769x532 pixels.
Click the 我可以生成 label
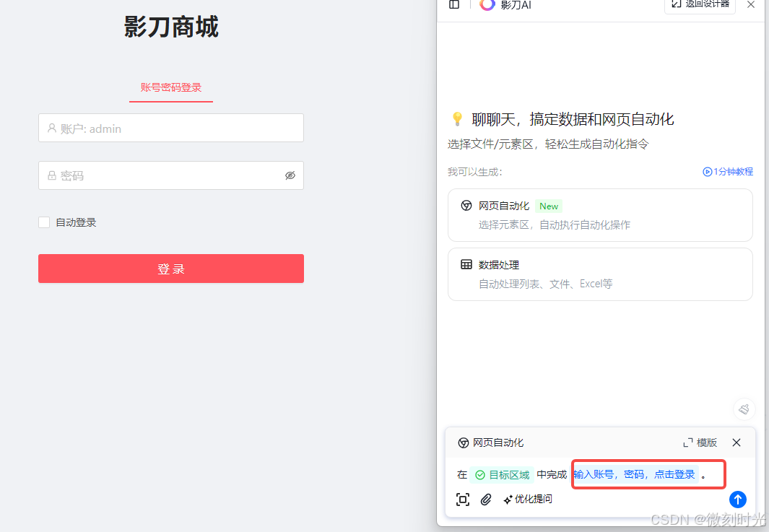(474, 172)
